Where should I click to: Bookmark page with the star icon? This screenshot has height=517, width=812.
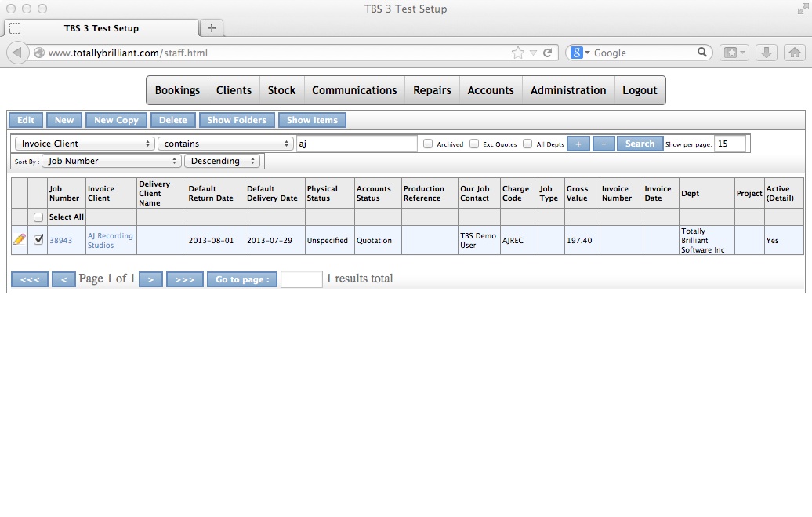[517, 53]
